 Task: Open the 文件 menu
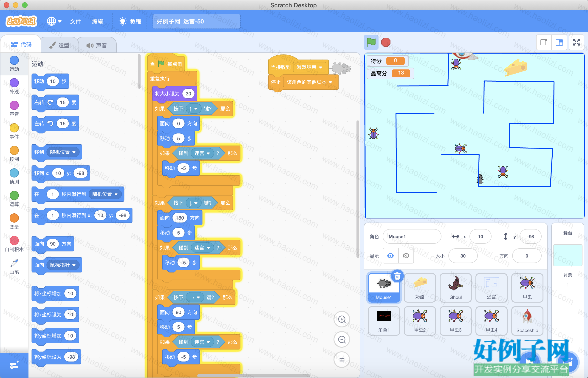[75, 21]
